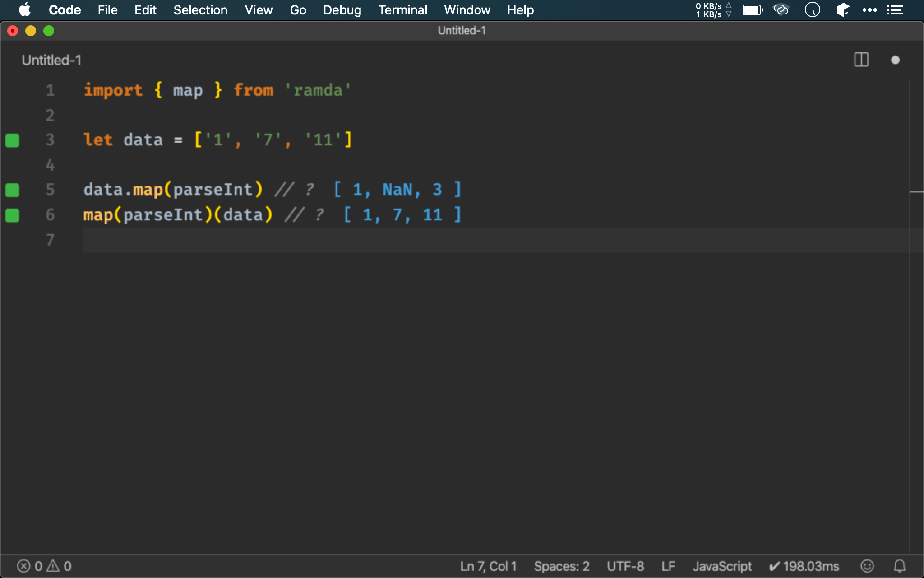Screen dimensions: 924x578
Task: Click the errors and warnings indicator
Action: pyautogui.click(x=44, y=566)
